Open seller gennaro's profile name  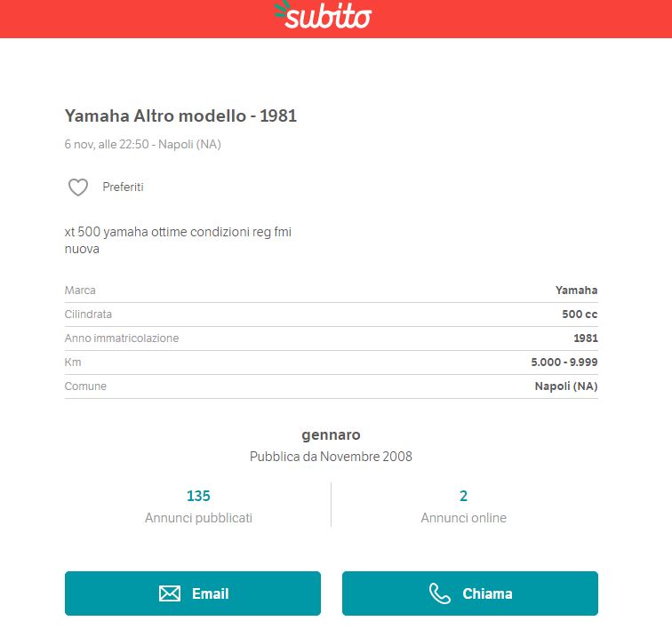[x=331, y=434]
